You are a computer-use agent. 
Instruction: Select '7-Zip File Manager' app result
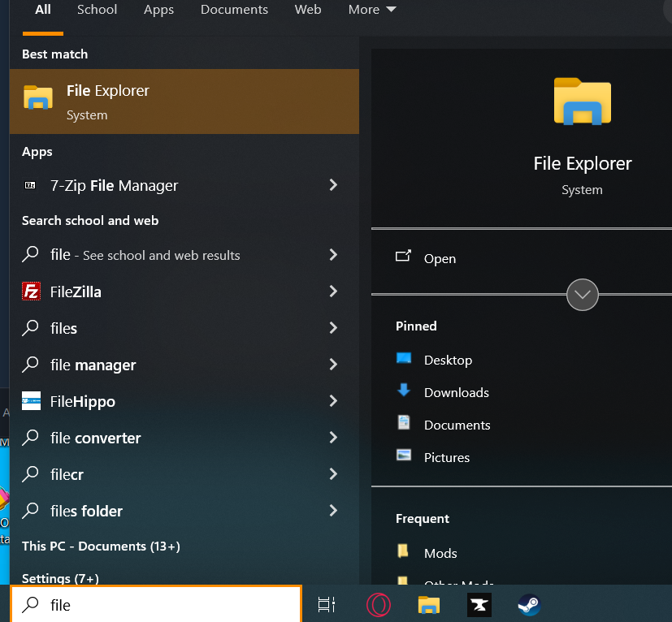[184, 185]
